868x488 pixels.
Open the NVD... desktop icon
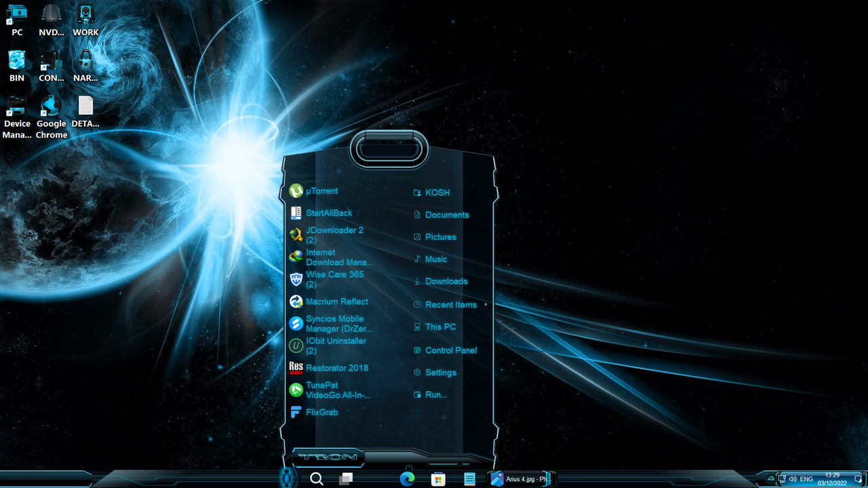click(52, 20)
